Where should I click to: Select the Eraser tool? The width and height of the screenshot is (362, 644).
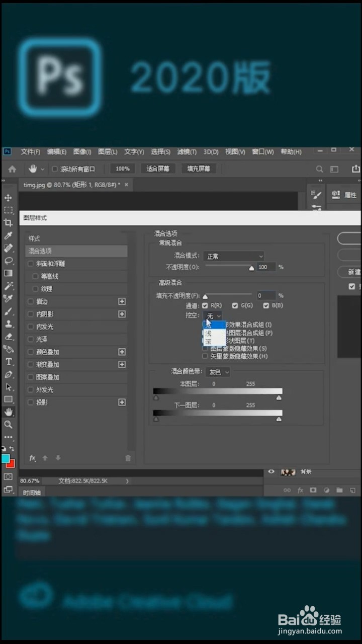point(8,337)
